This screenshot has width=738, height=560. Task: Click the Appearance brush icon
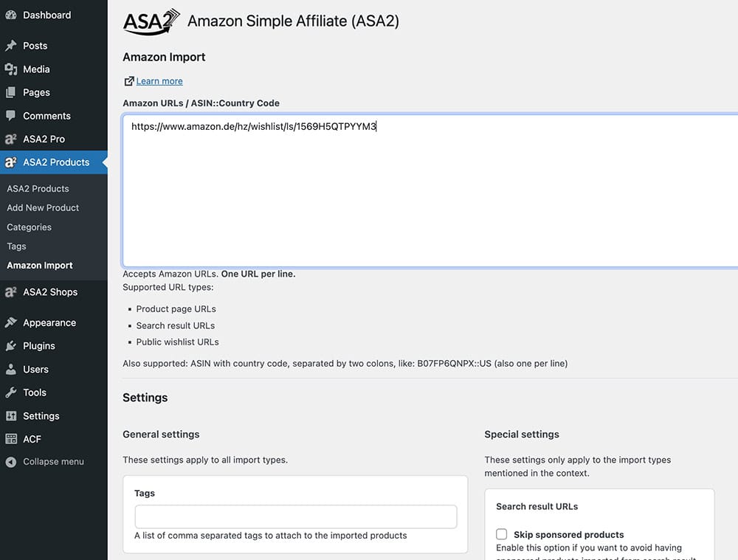click(10, 322)
